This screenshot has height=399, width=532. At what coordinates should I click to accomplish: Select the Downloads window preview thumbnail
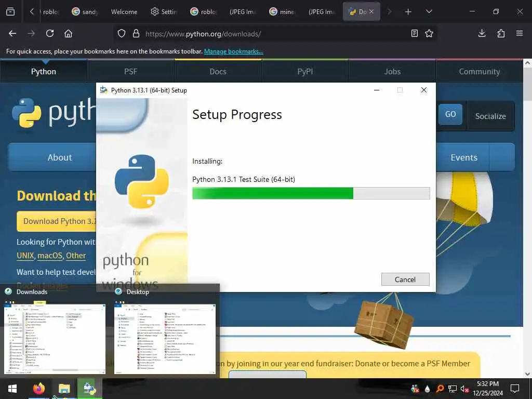pos(55,339)
